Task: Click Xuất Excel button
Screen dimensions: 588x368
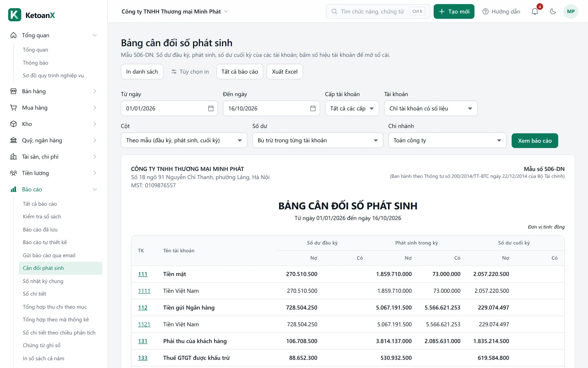Action: tap(285, 71)
